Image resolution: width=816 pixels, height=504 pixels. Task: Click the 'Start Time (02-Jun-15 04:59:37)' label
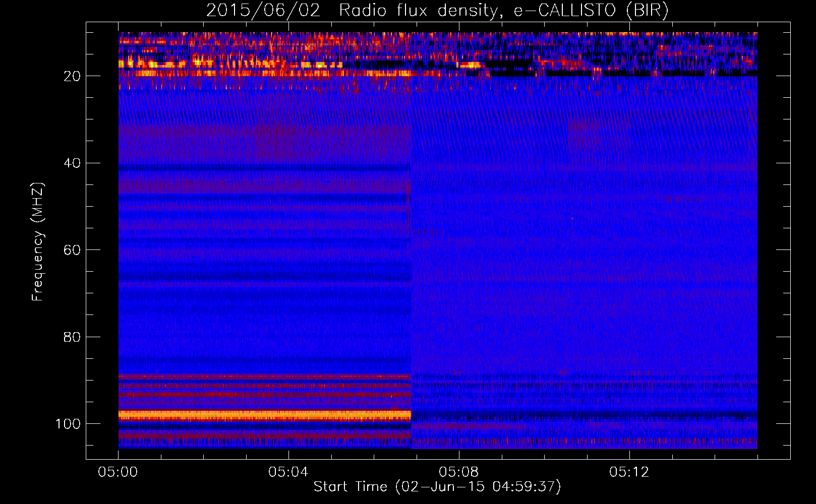click(437, 487)
